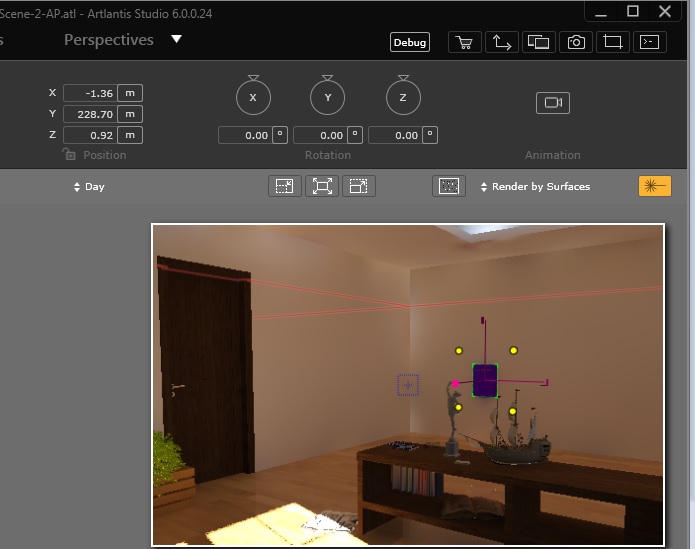Click the Z rotation angle field
The height and width of the screenshot is (549, 695).
click(395, 135)
